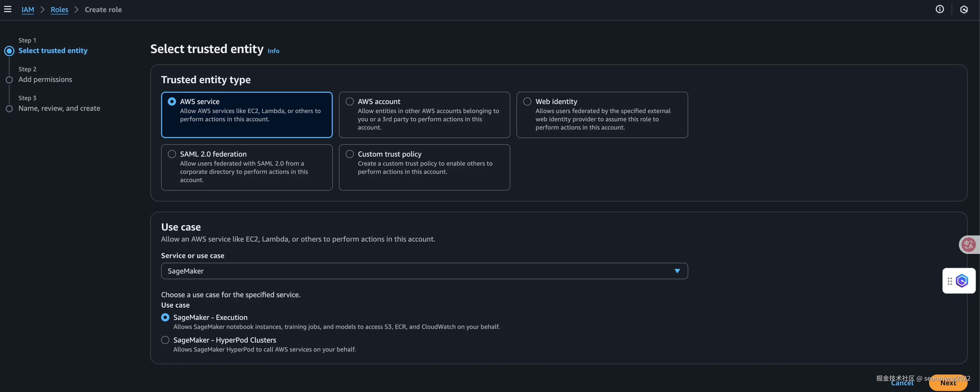Click the Step 2 progress indicator circle
This screenshot has width=980, height=392.
point(9,80)
